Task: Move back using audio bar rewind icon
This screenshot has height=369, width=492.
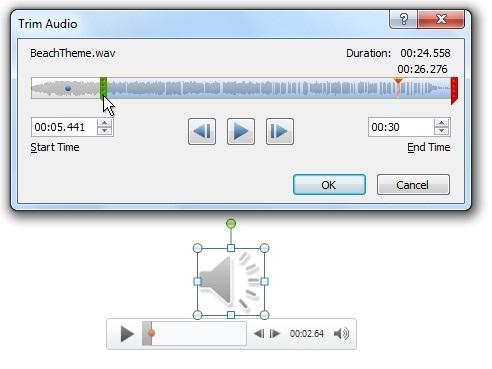Action: (x=259, y=333)
